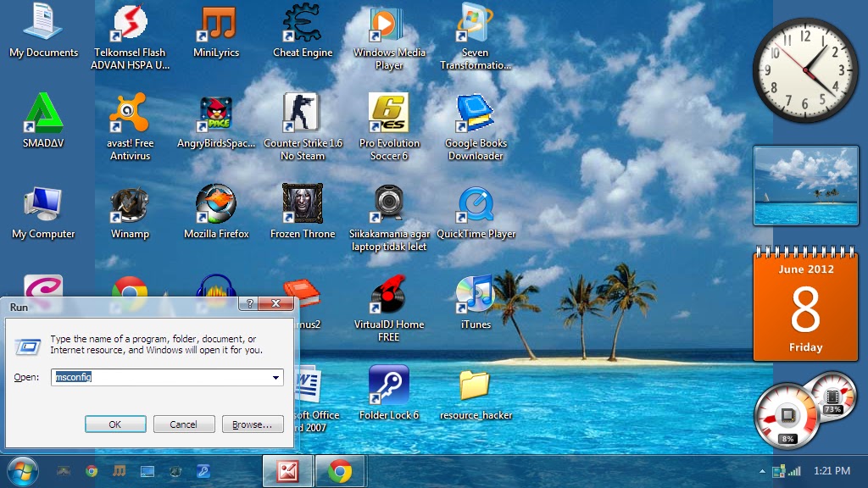This screenshot has width=868, height=488.
Task: Open resource_hacker folder
Action: 476,394
